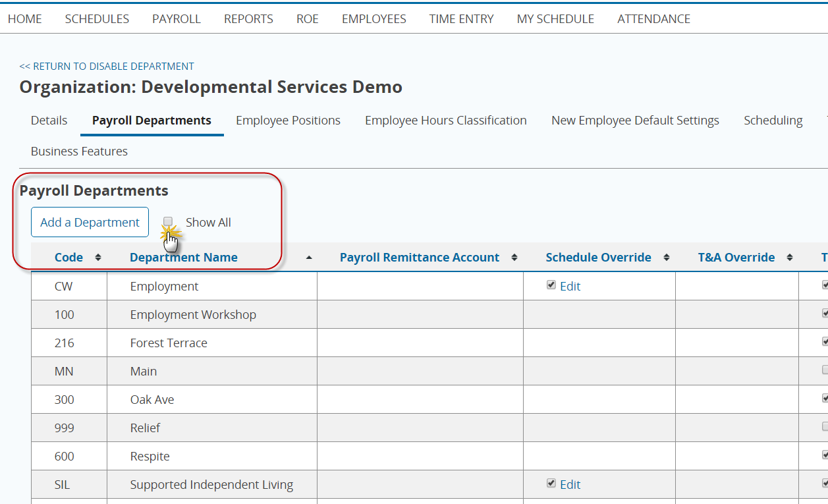Open Employee Hours Classification tab
The width and height of the screenshot is (828, 504).
pyautogui.click(x=446, y=121)
